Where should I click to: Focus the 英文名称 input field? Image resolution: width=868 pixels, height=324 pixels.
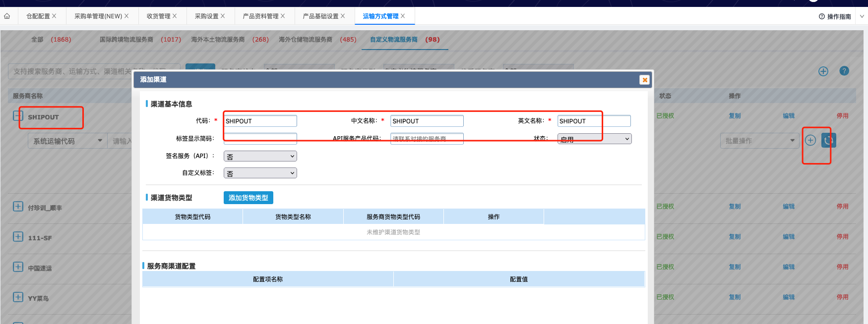(x=594, y=121)
